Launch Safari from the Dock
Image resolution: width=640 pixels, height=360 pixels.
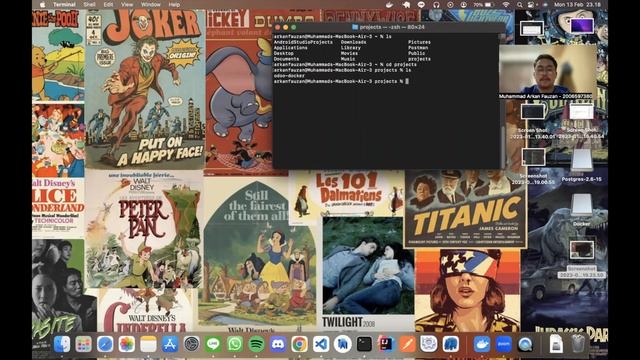pos(105,344)
